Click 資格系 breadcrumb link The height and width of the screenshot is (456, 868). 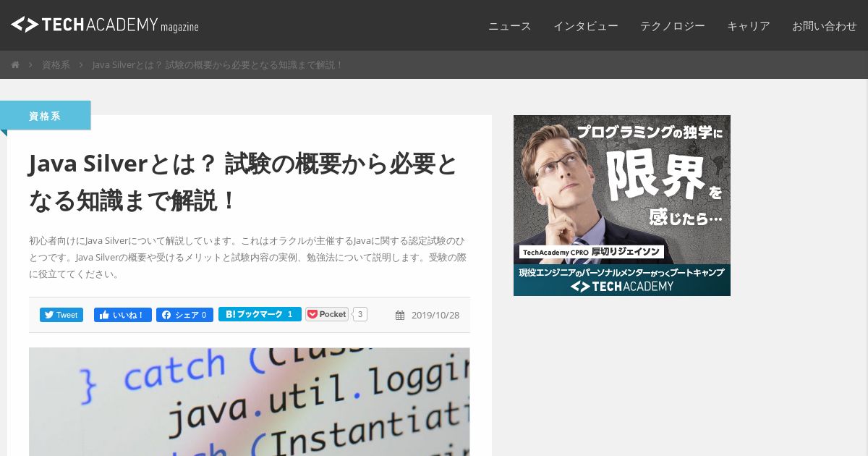tap(56, 65)
